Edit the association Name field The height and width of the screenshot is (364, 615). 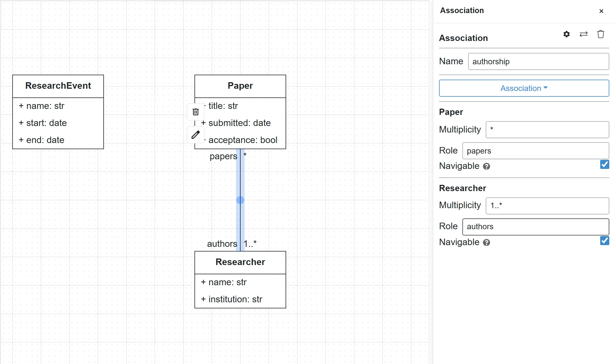click(538, 61)
